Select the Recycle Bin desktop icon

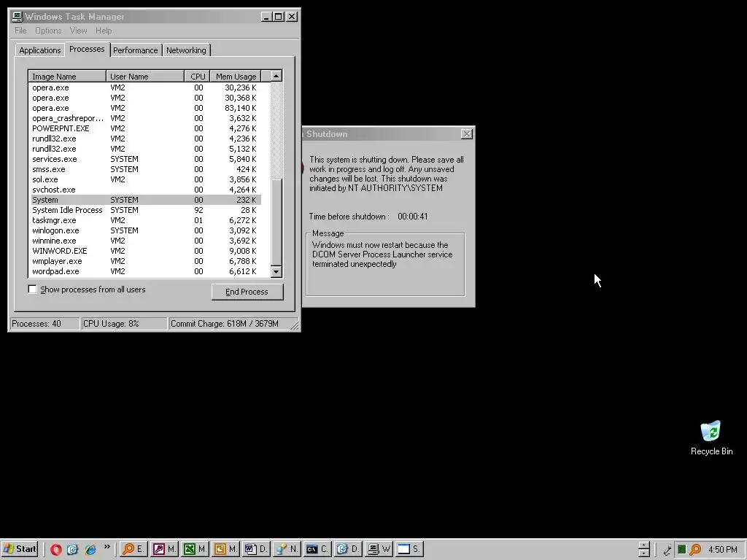click(x=711, y=437)
